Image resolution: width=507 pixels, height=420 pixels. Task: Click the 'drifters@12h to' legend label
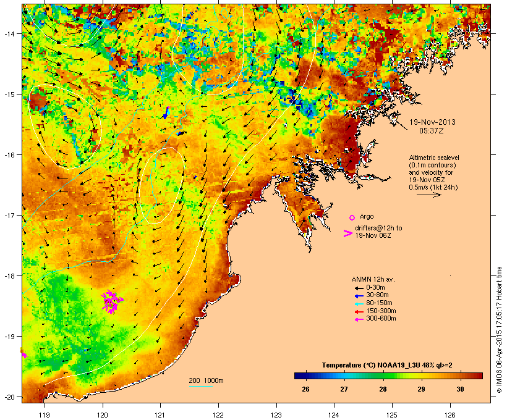click(378, 228)
